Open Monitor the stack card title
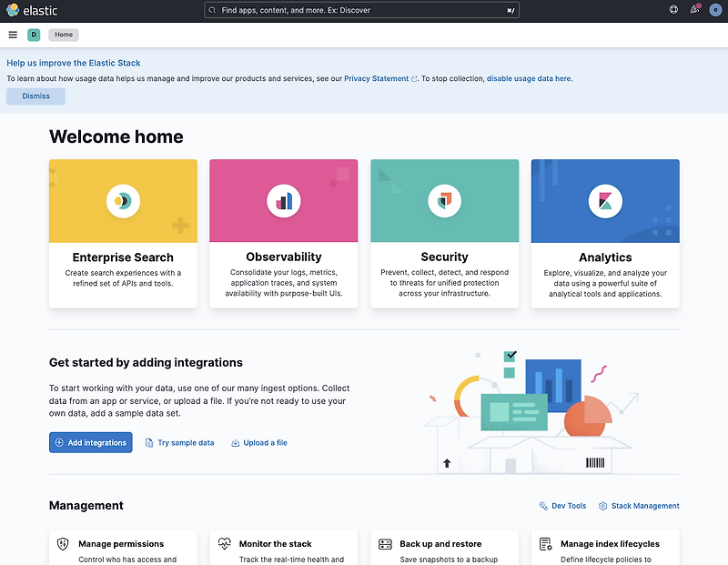This screenshot has width=728, height=565. click(276, 544)
